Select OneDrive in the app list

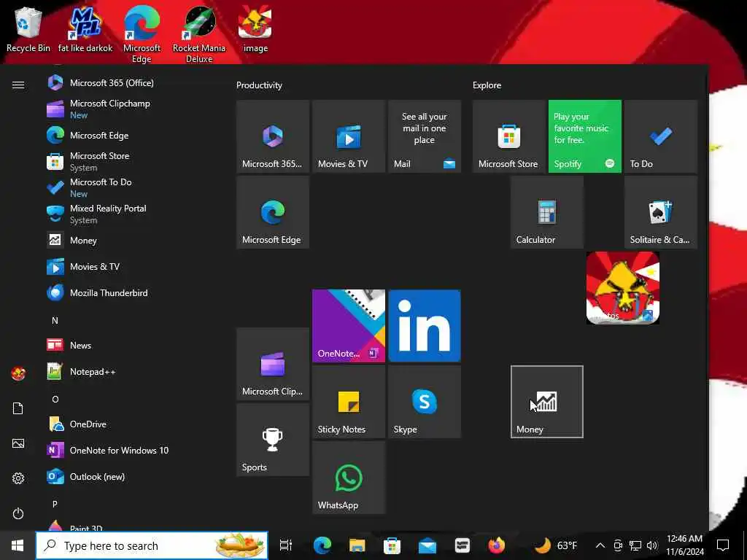[x=133, y=424]
